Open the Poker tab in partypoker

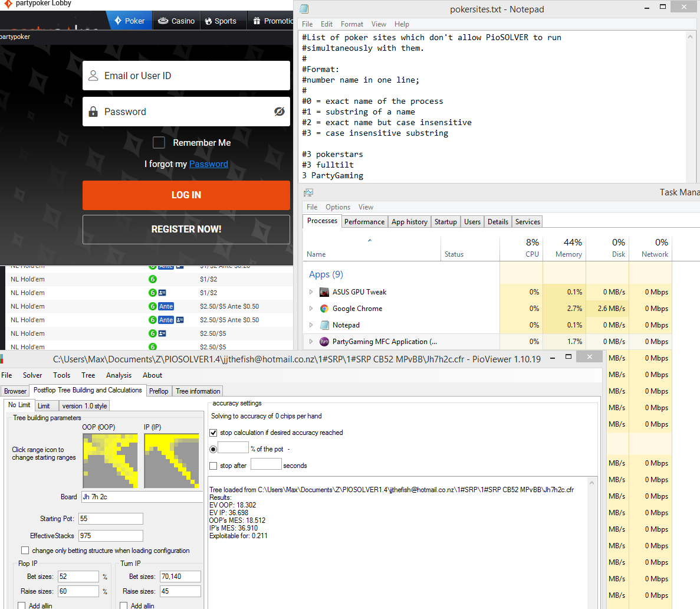(130, 21)
